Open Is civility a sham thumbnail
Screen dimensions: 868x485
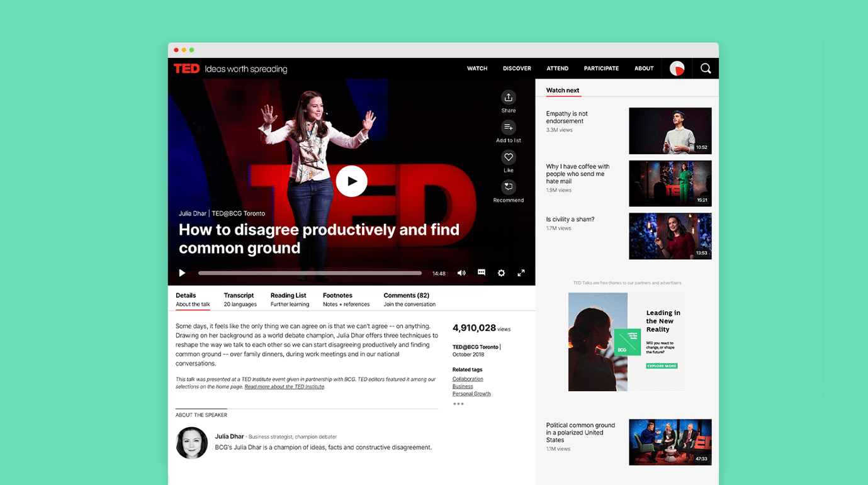(x=670, y=236)
